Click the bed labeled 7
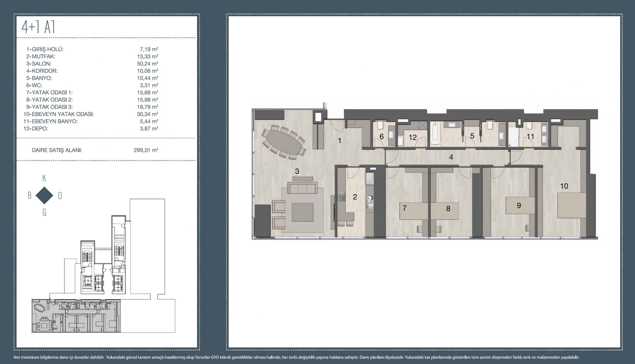This screenshot has width=635, height=364. pos(413,211)
